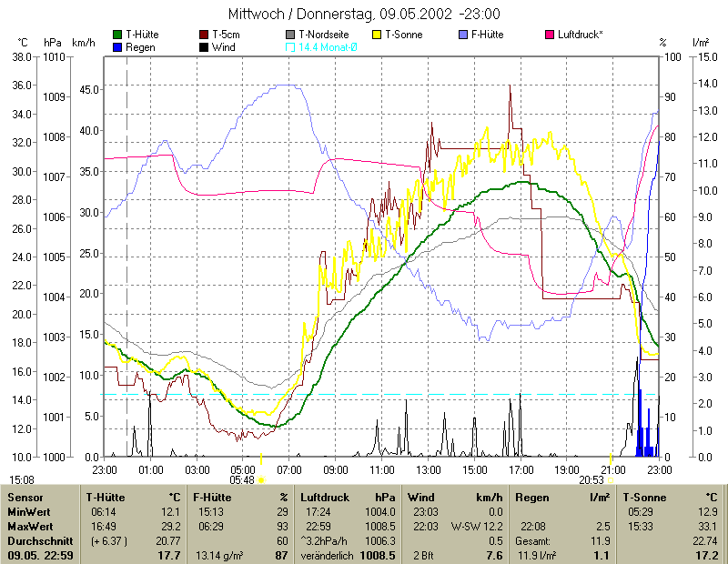Click the black Wind legend square
Screen dimensions: 728x564
point(204,46)
